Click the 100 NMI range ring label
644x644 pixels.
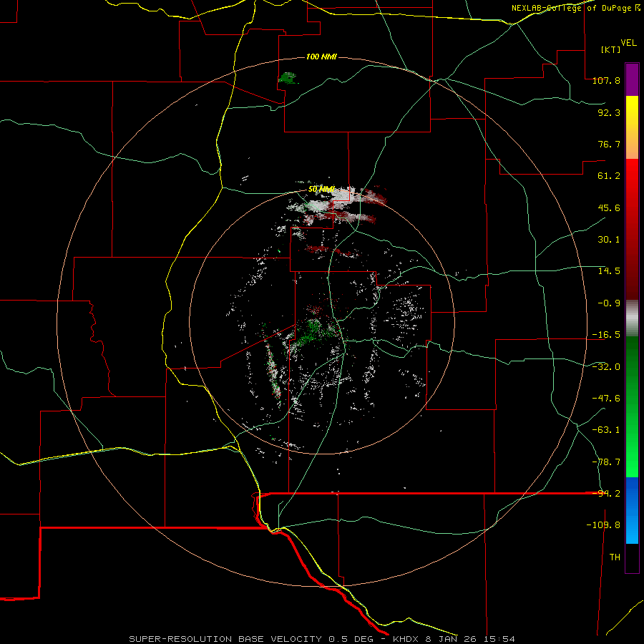(x=321, y=57)
